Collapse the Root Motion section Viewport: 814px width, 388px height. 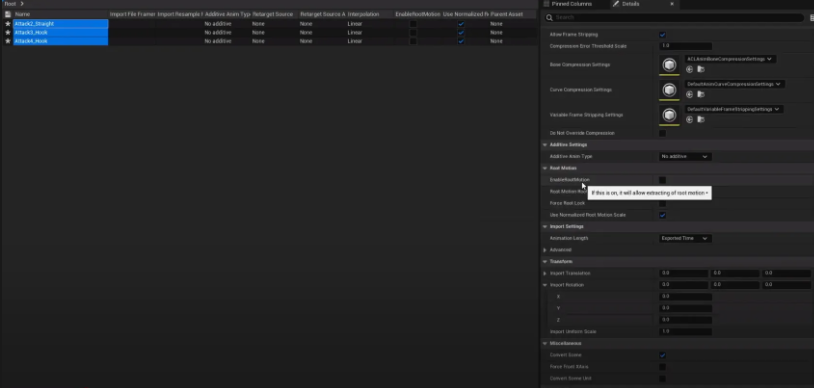pos(545,168)
